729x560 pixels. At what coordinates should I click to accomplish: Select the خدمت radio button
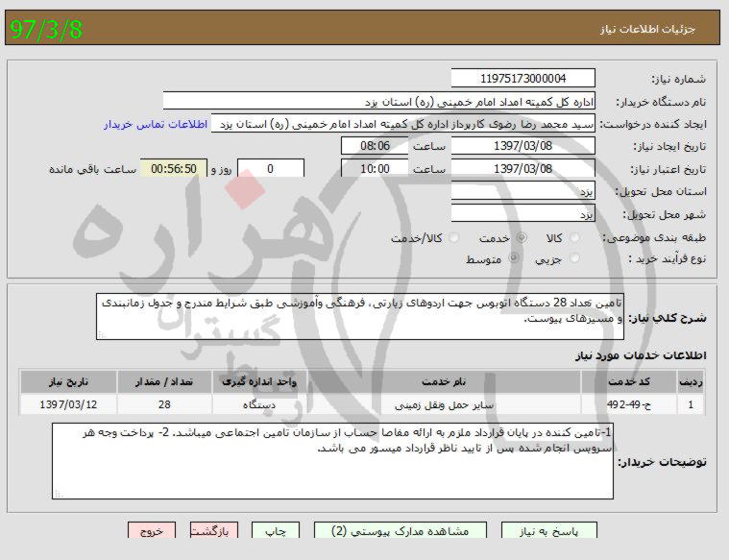(x=522, y=237)
